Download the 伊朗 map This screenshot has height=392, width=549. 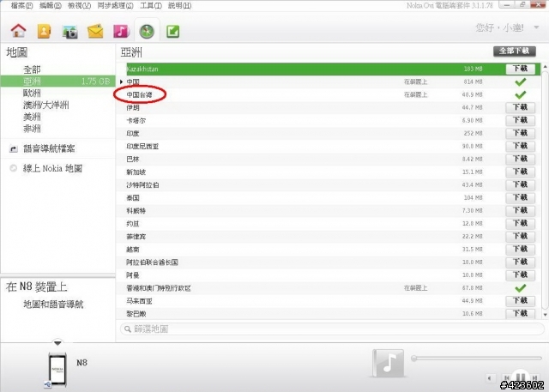tap(521, 107)
